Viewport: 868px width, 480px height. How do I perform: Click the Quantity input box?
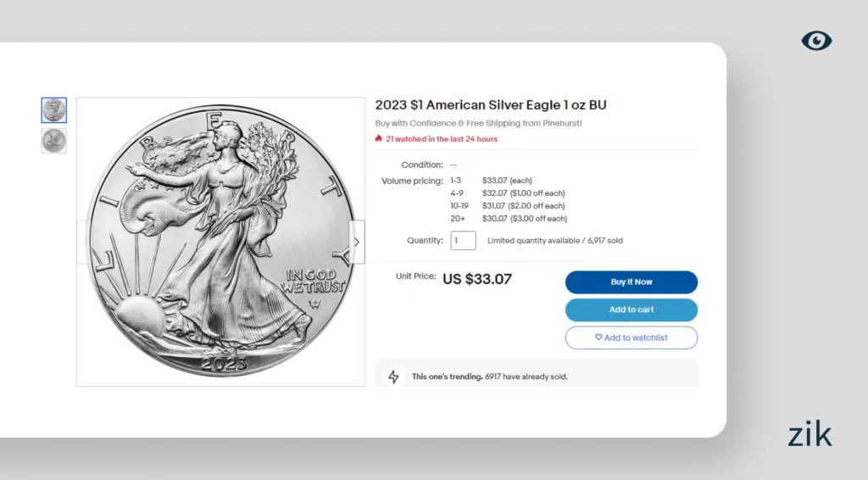[463, 241]
